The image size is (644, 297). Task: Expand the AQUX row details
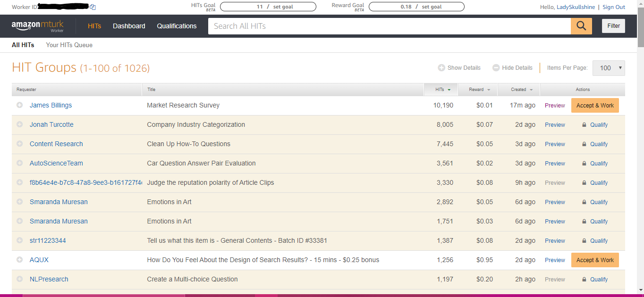(x=20, y=260)
